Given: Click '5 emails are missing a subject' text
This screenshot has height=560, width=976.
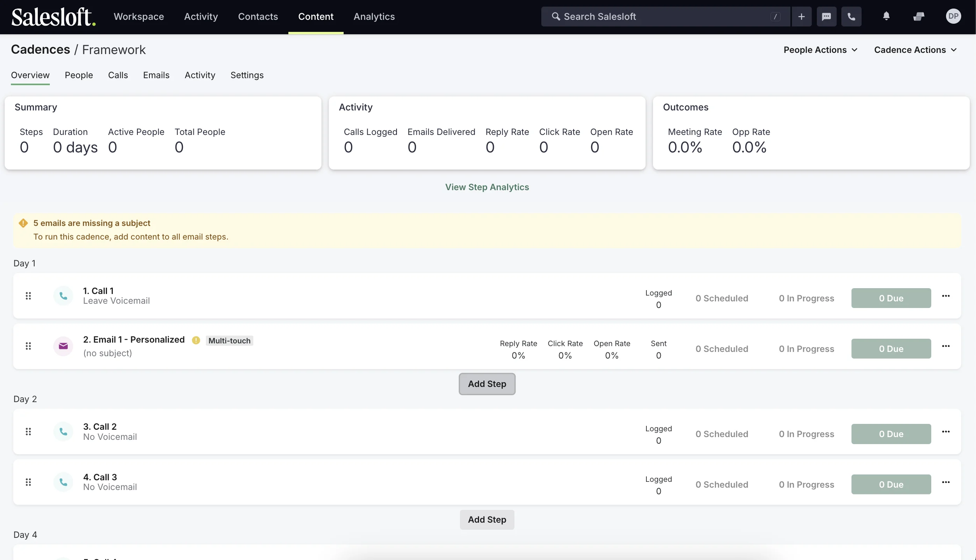Looking at the screenshot, I should click(91, 223).
